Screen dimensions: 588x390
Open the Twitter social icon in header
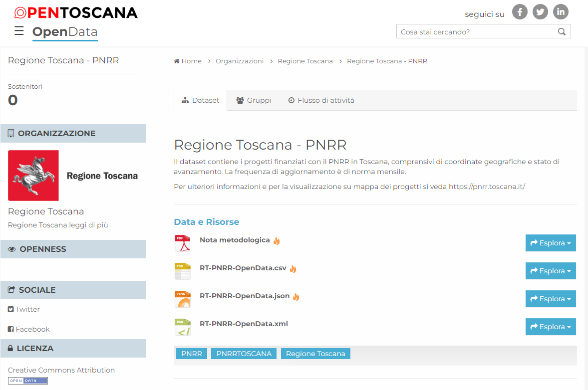click(540, 12)
